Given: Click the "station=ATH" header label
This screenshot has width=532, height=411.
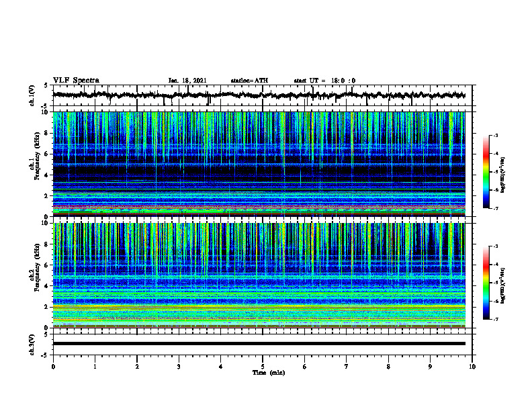Looking at the screenshot, I should (249, 81).
